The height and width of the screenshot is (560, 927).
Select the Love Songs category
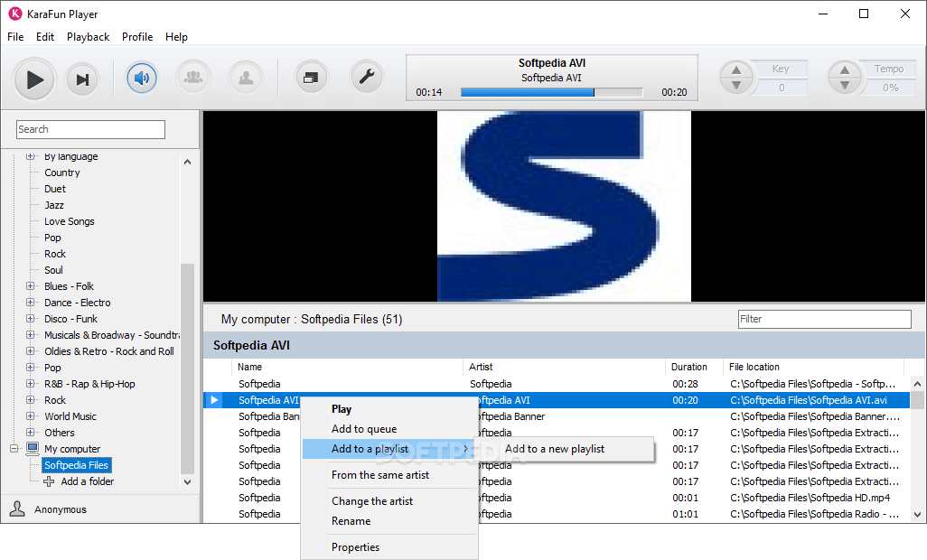coord(70,221)
